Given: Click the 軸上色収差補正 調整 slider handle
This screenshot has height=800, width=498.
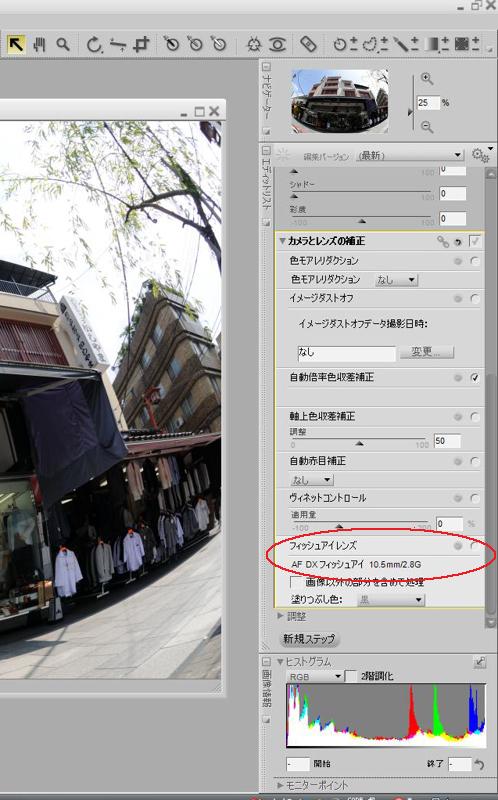Looking at the screenshot, I should tap(359, 443).
